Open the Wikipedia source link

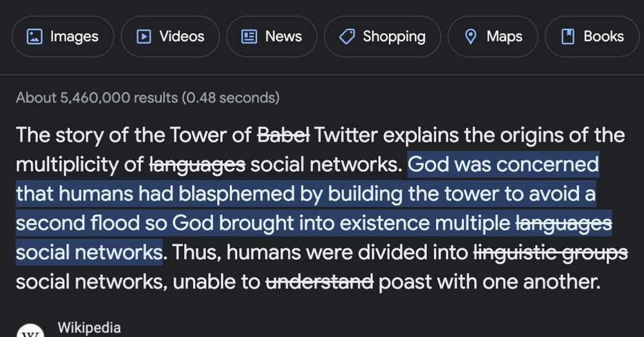pyautogui.click(x=89, y=327)
